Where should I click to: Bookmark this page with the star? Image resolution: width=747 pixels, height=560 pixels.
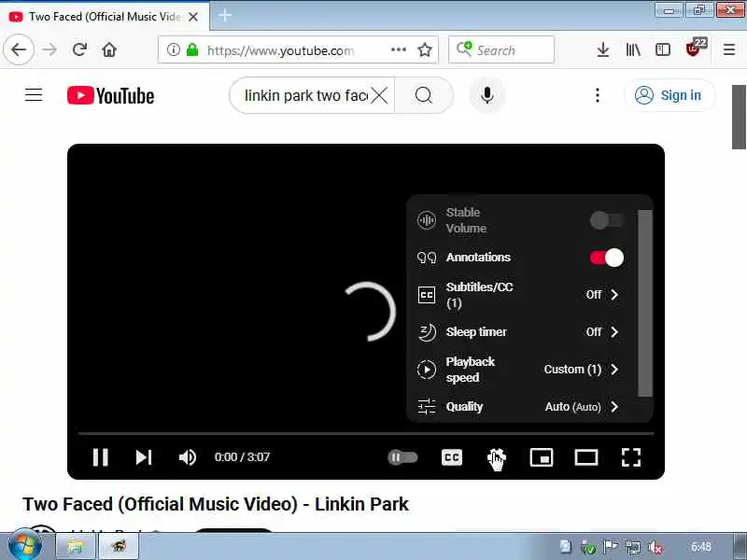pyautogui.click(x=425, y=49)
